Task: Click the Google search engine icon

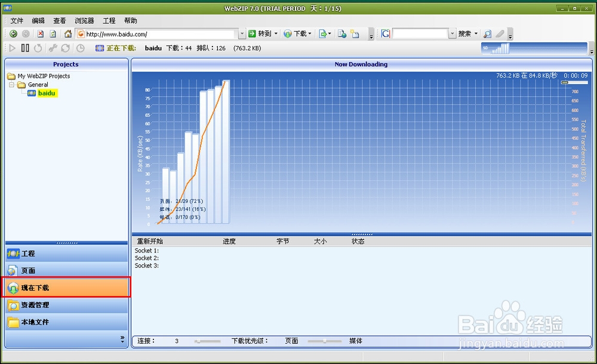Action: pos(385,34)
